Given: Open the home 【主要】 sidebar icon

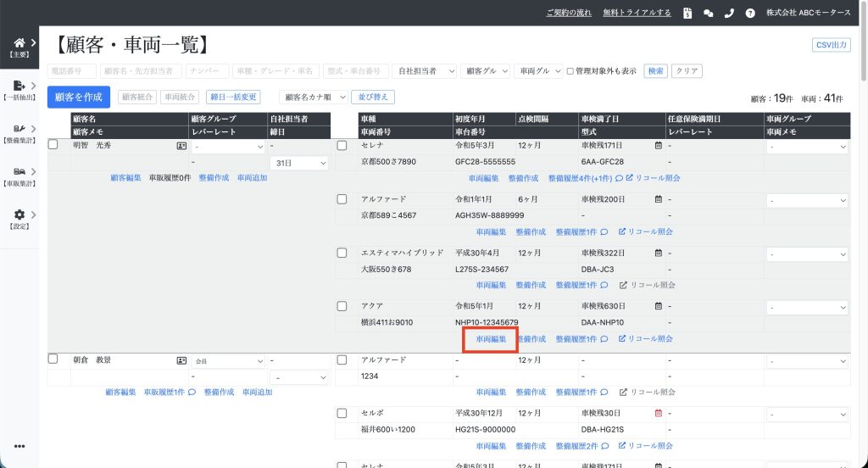Looking at the screenshot, I should 19,42.
